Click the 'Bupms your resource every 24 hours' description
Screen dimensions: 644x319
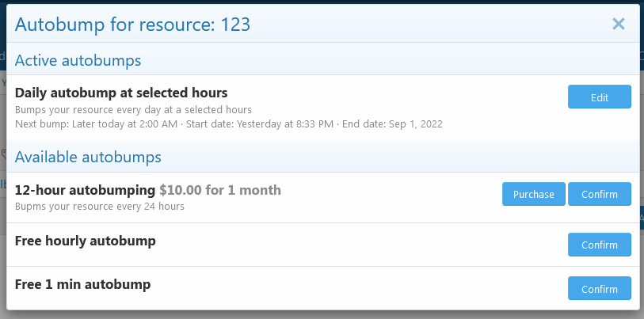(99, 206)
